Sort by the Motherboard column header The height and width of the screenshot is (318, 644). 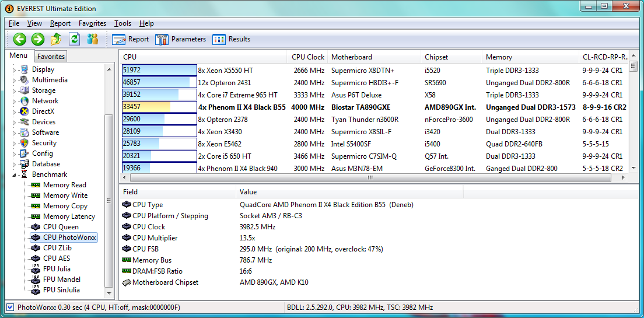[374, 57]
